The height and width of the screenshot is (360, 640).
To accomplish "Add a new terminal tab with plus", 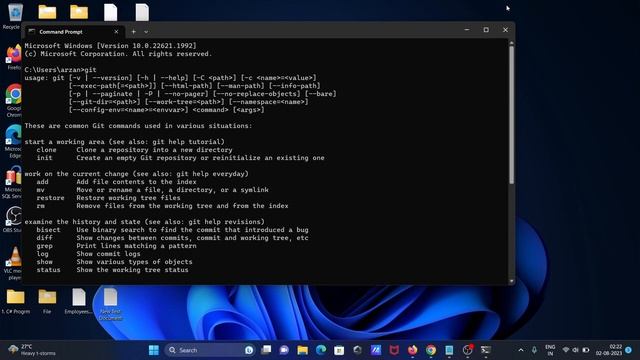I will (x=133, y=31).
